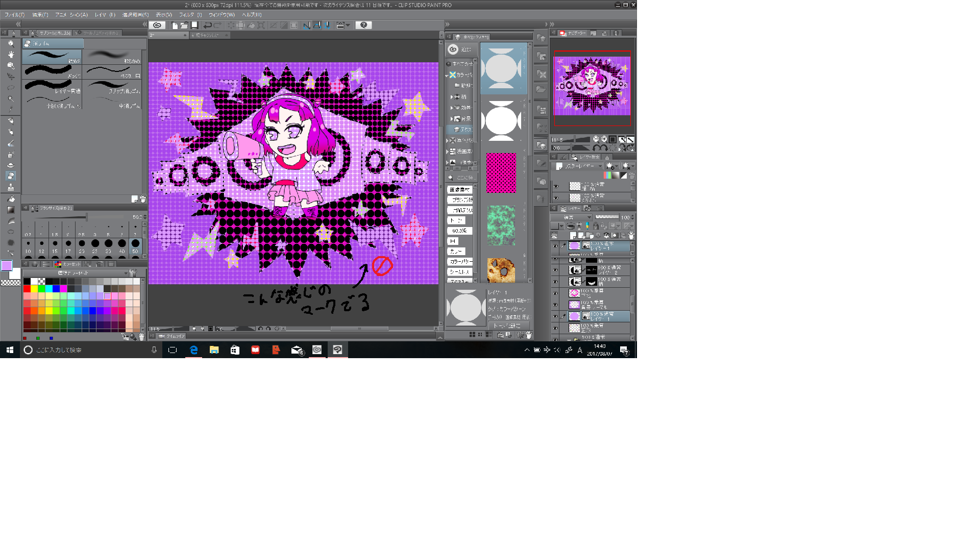
Task: Toggle visibility of レイヤー 2 mask layer
Action: click(555, 270)
